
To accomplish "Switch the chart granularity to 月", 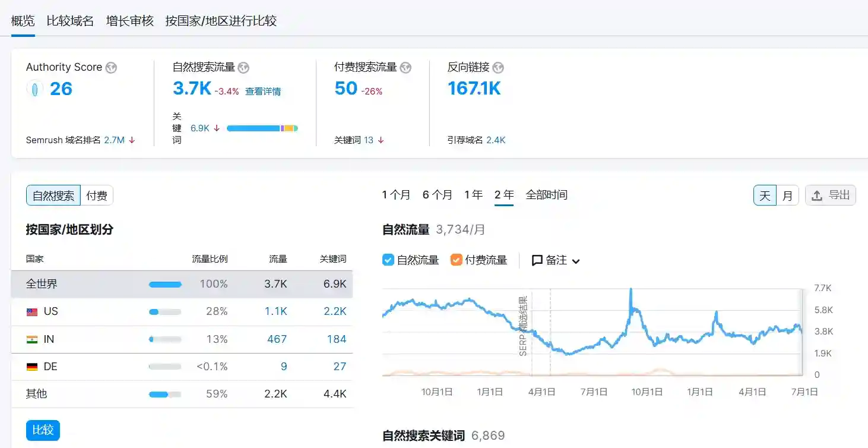I will (787, 195).
